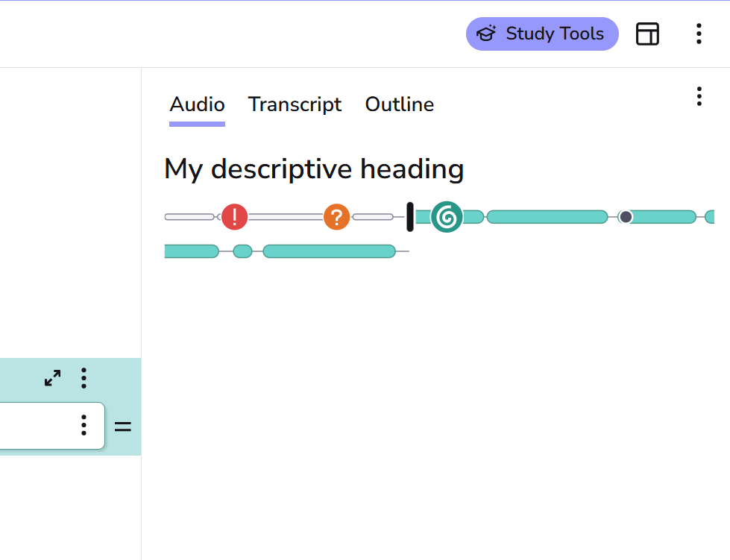This screenshot has height=560, width=730.
Task: Click the dark dot marker on timeline
Action: (626, 217)
